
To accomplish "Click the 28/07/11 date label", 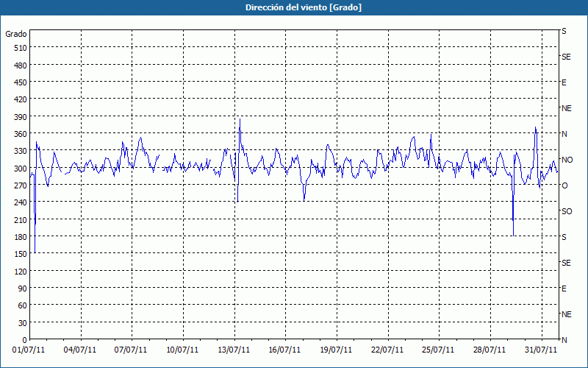I will click(x=490, y=350).
